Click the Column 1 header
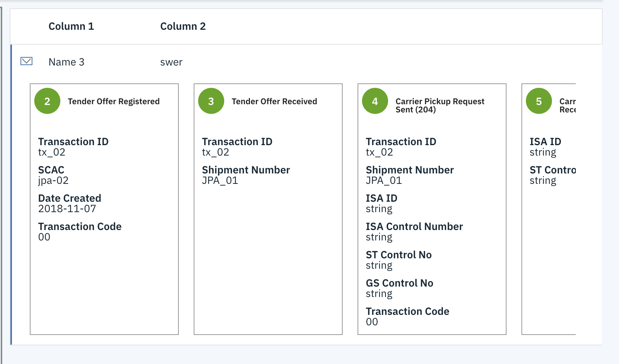Screen dimensions: 619x364 pos(71,26)
